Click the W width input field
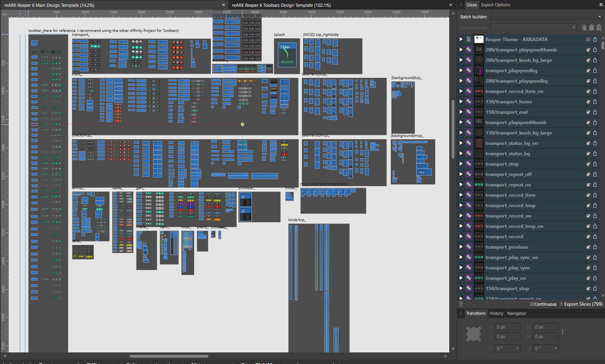605x364 pixels. point(545,327)
